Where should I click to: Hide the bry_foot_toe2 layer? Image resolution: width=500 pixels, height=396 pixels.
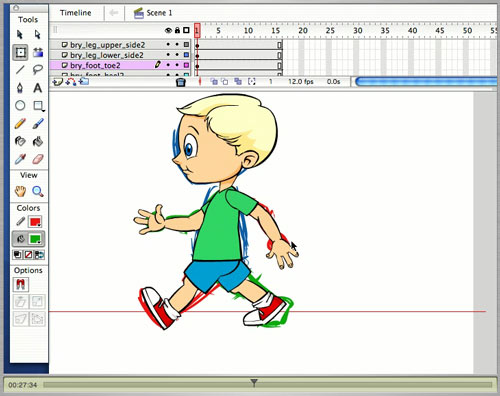coord(168,65)
